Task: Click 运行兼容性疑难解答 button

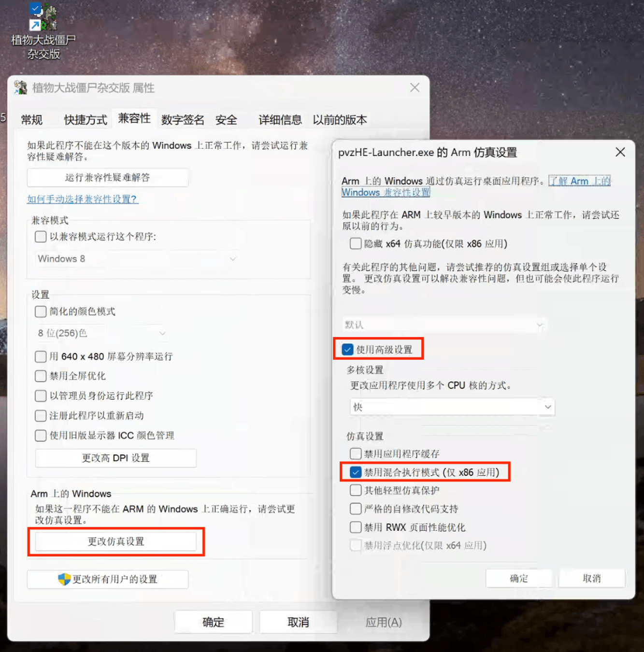Action: tap(108, 177)
